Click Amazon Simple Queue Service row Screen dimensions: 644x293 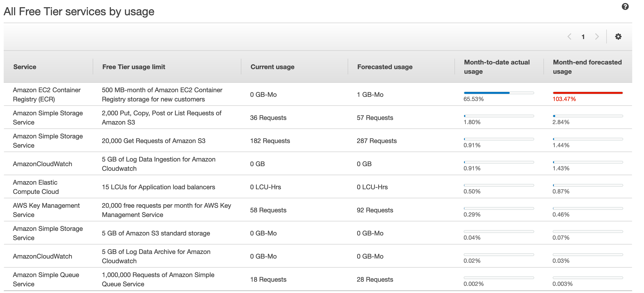46,279
